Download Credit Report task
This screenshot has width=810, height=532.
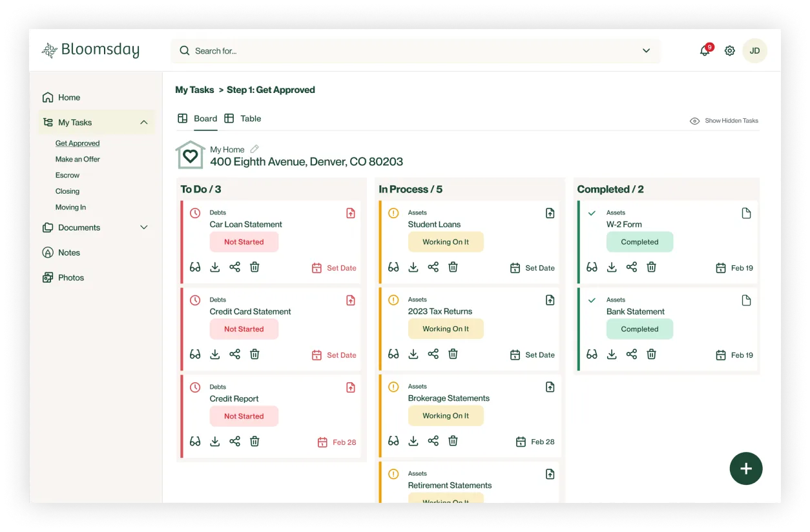coord(215,442)
